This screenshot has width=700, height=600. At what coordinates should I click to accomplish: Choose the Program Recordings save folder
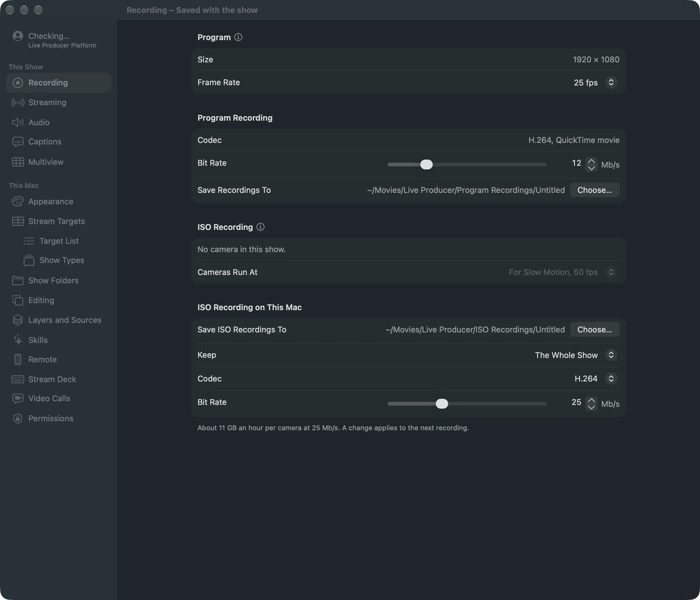[x=594, y=190]
